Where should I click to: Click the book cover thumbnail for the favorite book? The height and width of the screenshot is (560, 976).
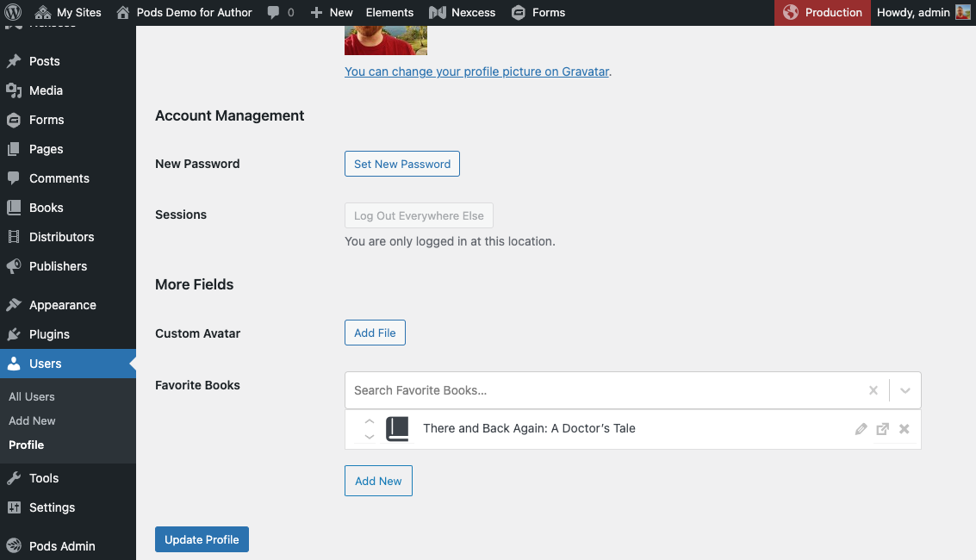397,428
